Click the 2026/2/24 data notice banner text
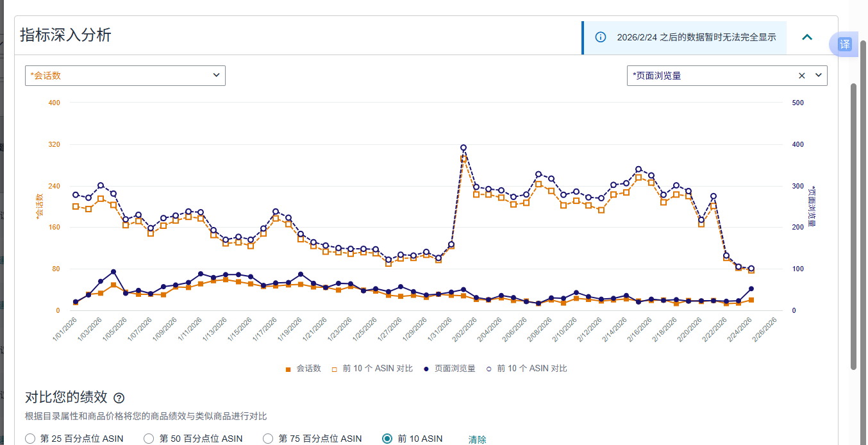The height and width of the screenshot is (445, 868). click(x=696, y=37)
